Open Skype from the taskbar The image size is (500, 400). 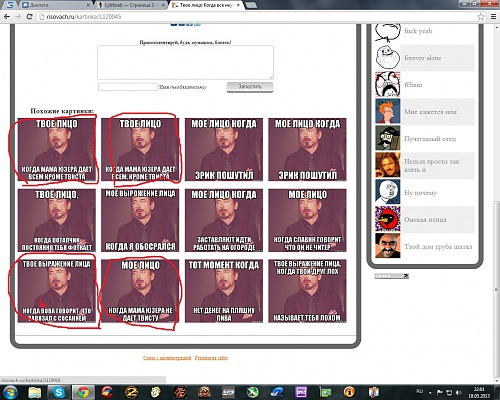coord(59,392)
